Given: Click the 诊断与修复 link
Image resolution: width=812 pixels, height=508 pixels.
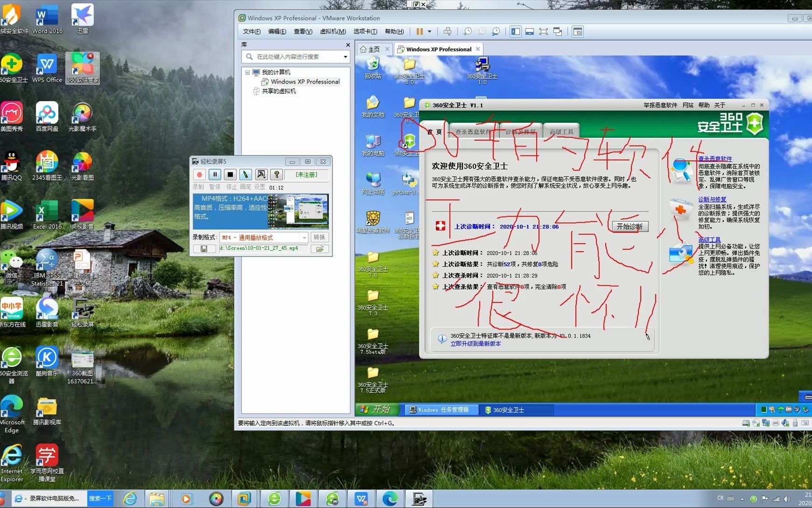Looking at the screenshot, I should point(712,199).
